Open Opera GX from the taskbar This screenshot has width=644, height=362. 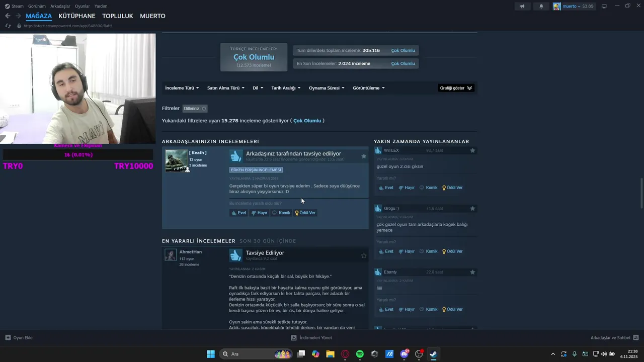click(345, 354)
